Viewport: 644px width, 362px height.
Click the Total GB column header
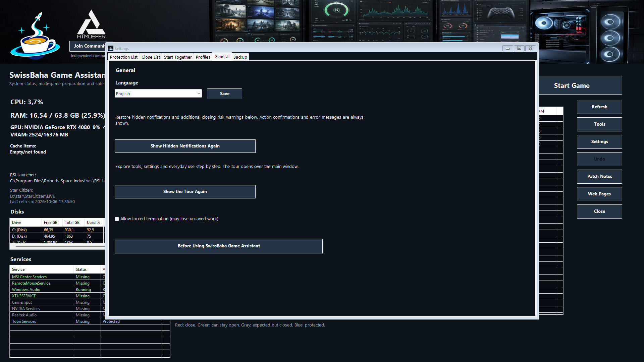pos(73,223)
